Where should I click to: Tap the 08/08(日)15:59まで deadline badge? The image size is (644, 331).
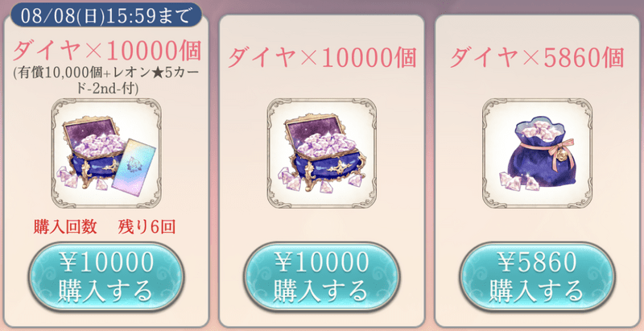(106, 15)
